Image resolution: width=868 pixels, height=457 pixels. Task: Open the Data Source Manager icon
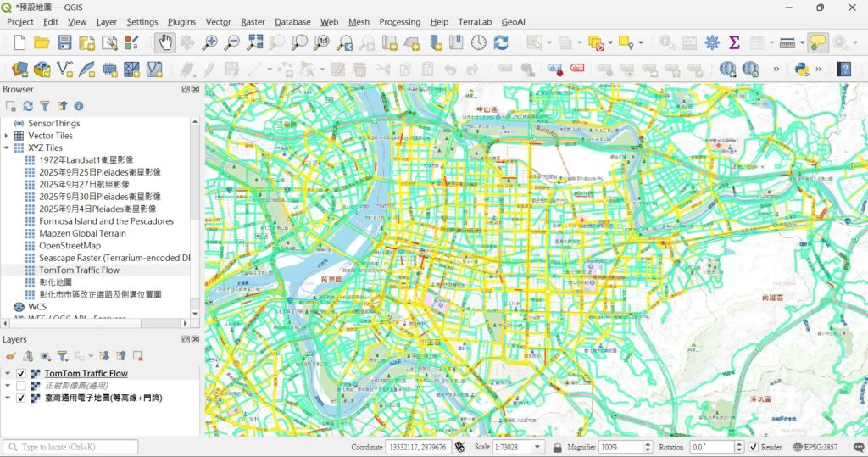(x=20, y=70)
